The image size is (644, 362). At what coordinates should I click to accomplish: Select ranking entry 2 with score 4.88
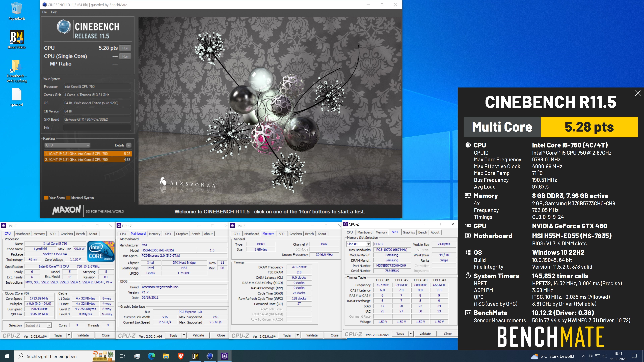pos(88,159)
